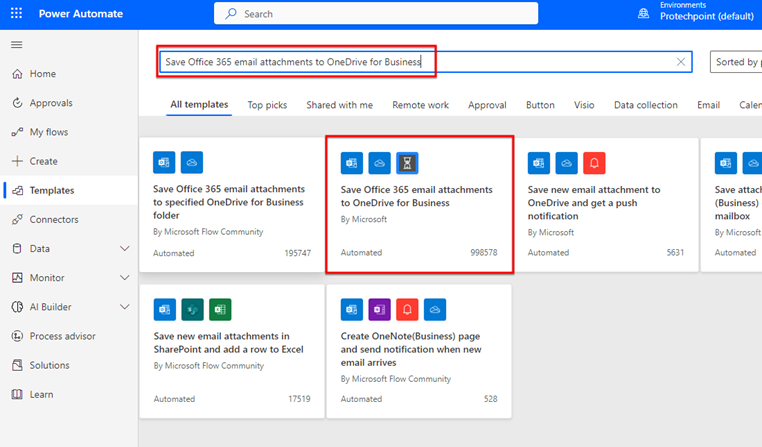Click the green Excel icon on card
Viewport: 762px width, 447px height.
pyautogui.click(x=220, y=309)
